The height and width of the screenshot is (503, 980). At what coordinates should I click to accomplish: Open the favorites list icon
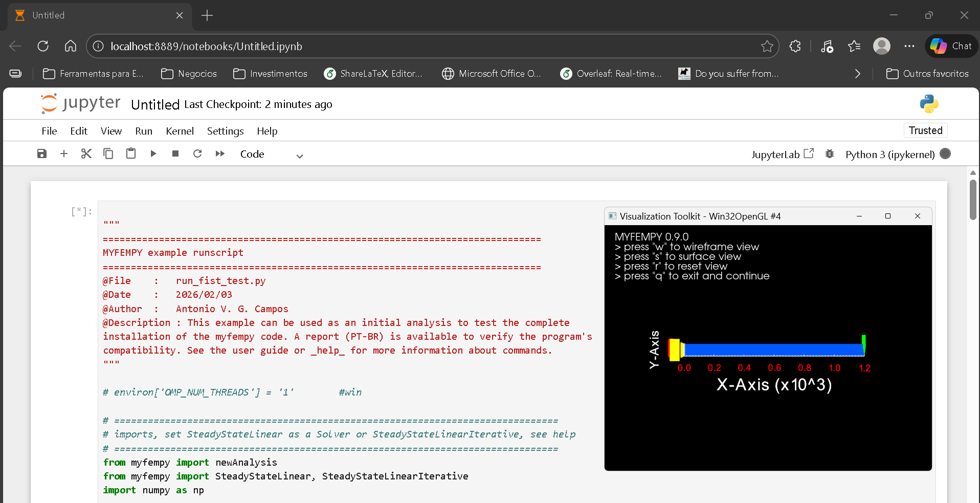click(854, 46)
